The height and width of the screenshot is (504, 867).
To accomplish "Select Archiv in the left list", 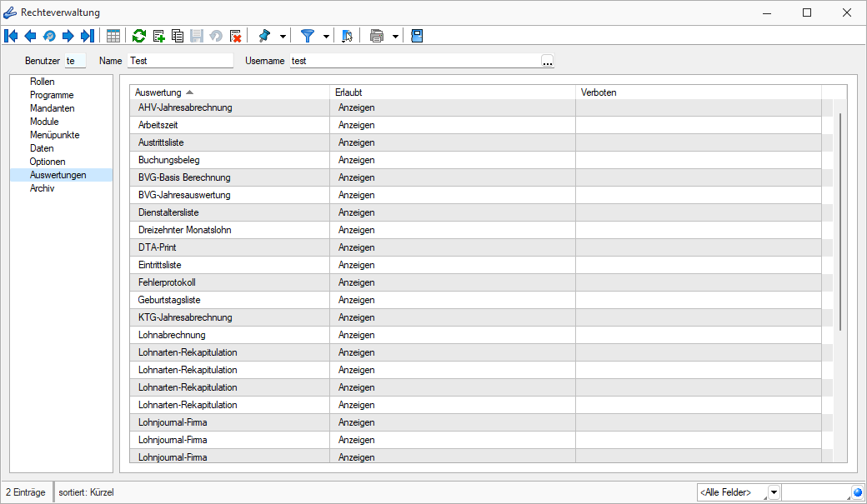I will [x=42, y=188].
